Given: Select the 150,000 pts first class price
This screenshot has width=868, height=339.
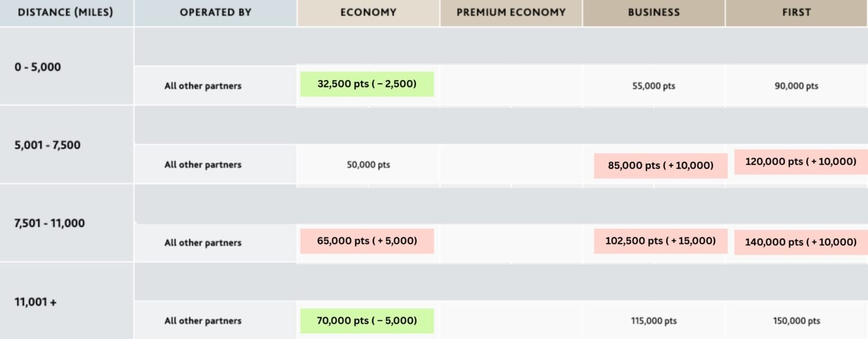Looking at the screenshot, I should click(x=797, y=321).
